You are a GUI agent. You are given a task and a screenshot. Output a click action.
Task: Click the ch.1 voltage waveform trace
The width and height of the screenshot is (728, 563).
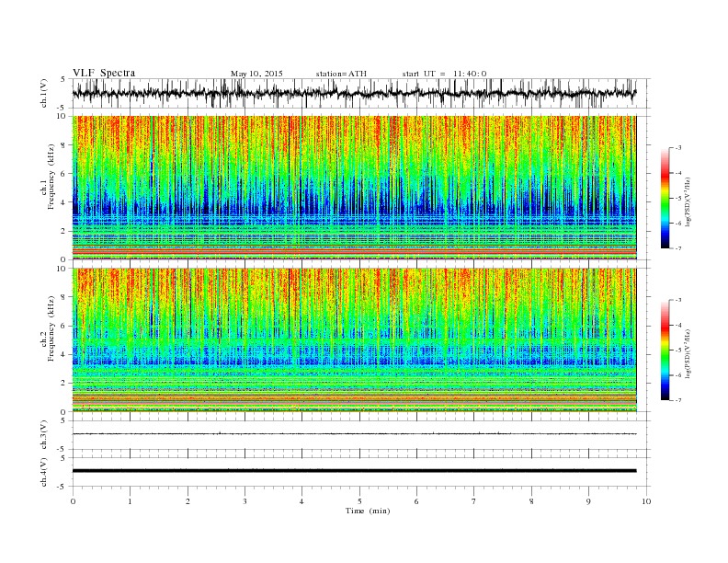pos(354,93)
